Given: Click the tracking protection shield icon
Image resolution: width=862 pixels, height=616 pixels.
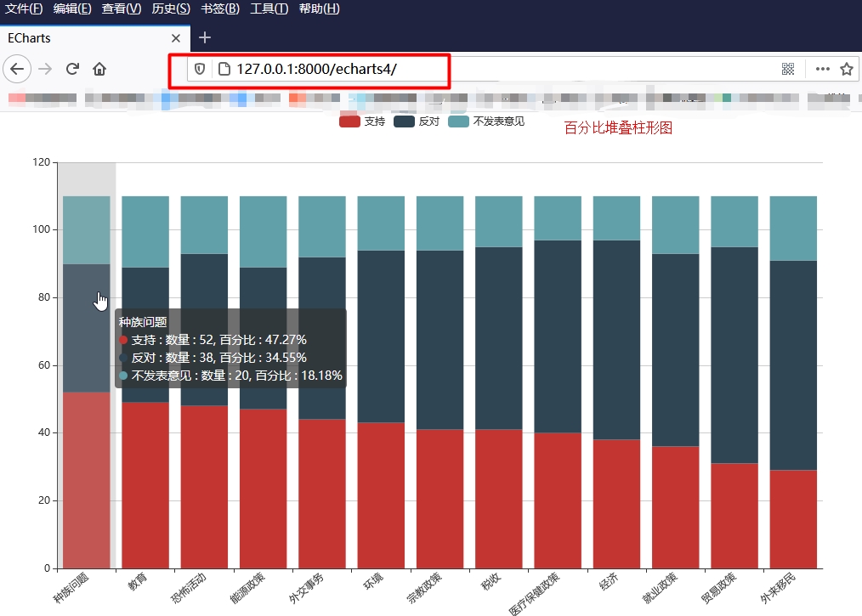Looking at the screenshot, I should tap(199, 69).
